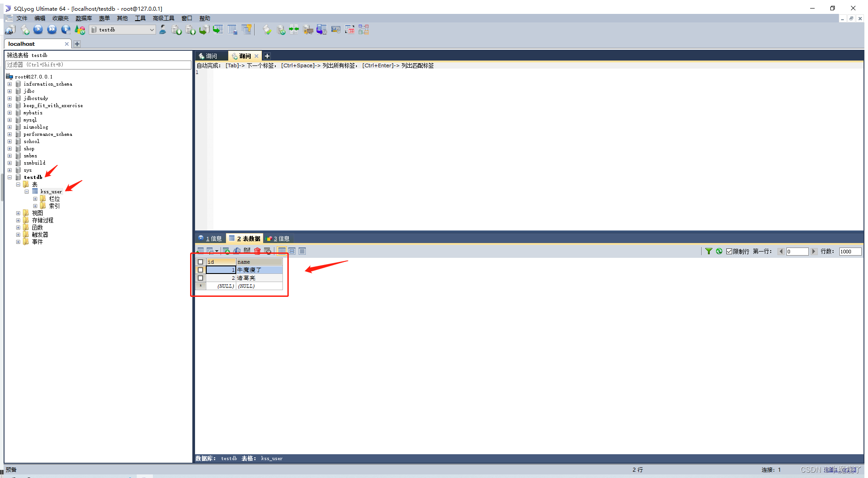The image size is (868, 478).
Task: Switch to text view mode icon
Action: tap(302, 251)
